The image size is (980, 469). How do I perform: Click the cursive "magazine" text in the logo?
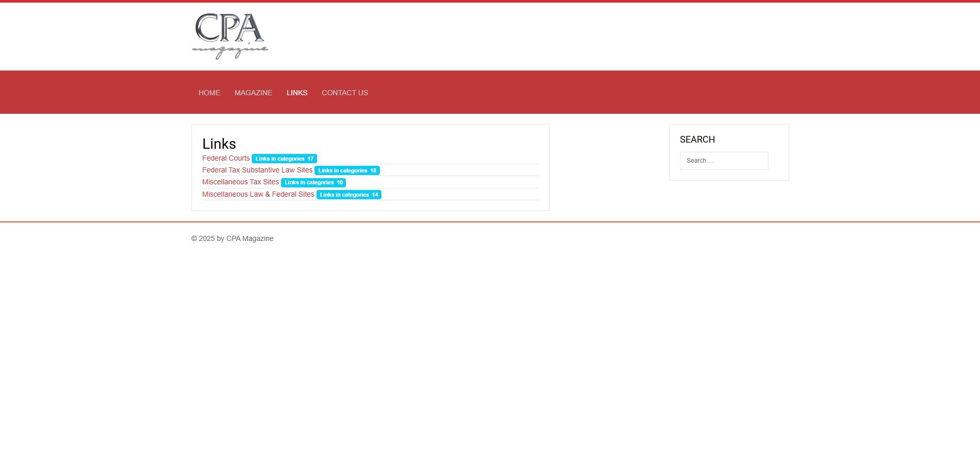click(x=230, y=51)
